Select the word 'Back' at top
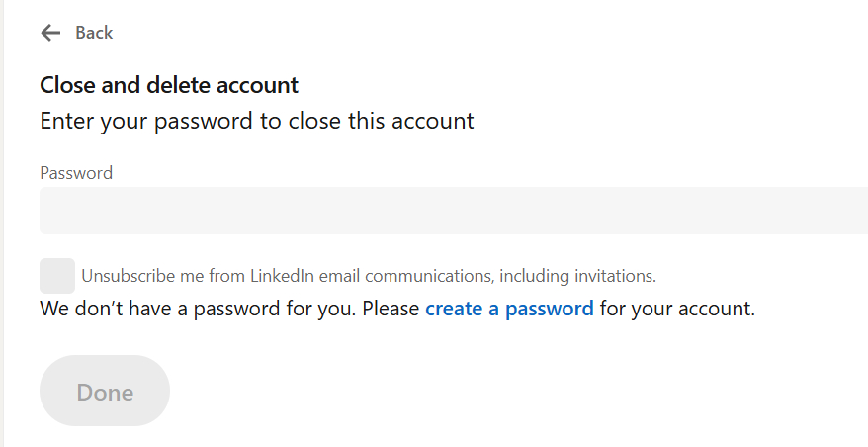Viewport: 868px width, 447px height. point(94,33)
